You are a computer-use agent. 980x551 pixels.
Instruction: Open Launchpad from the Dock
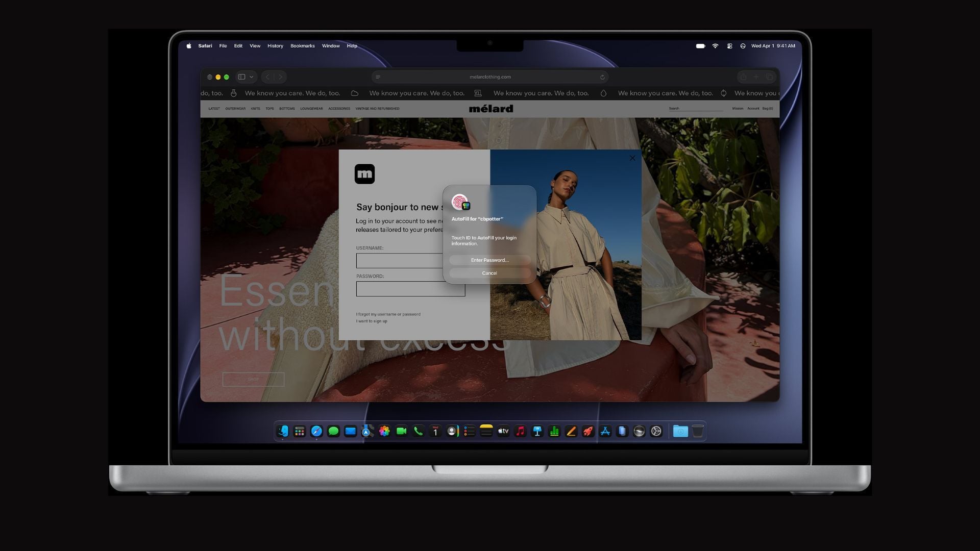[300, 432]
